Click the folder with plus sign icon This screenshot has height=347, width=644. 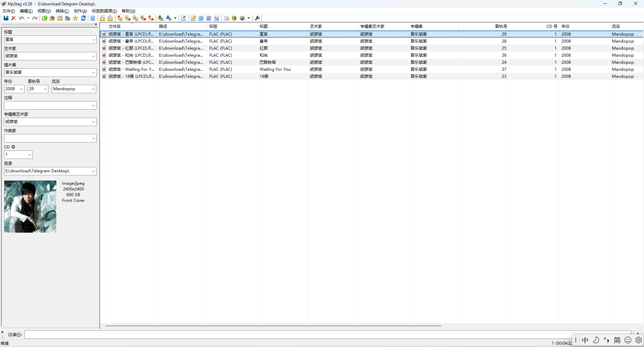tap(52, 18)
